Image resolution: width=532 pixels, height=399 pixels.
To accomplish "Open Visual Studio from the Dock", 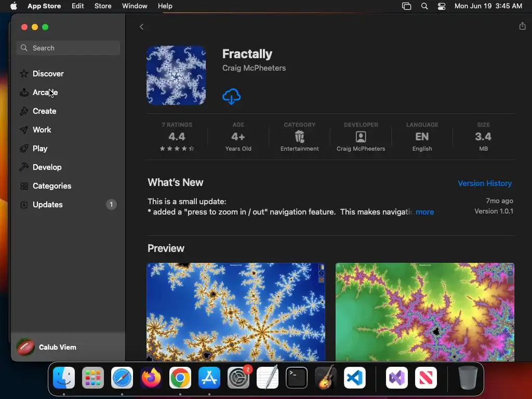I will 397,378.
